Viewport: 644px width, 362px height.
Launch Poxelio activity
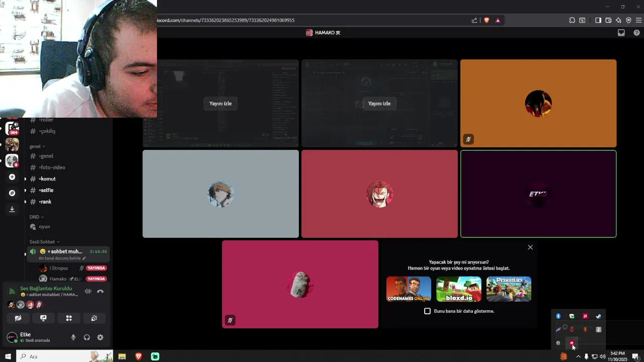click(x=509, y=289)
